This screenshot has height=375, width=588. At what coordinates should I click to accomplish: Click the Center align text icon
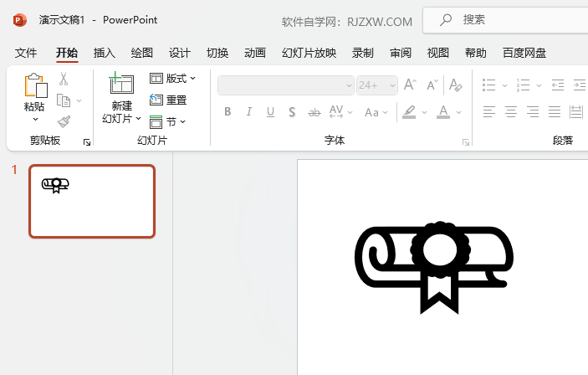pyautogui.click(x=511, y=112)
